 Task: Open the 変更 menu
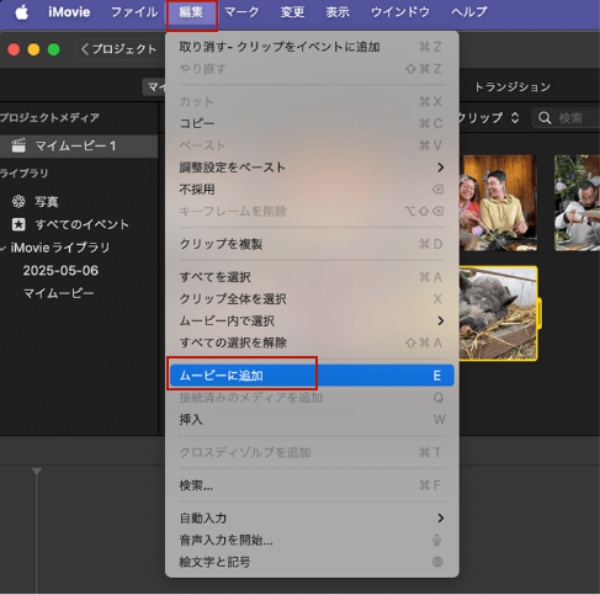coord(292,12)
